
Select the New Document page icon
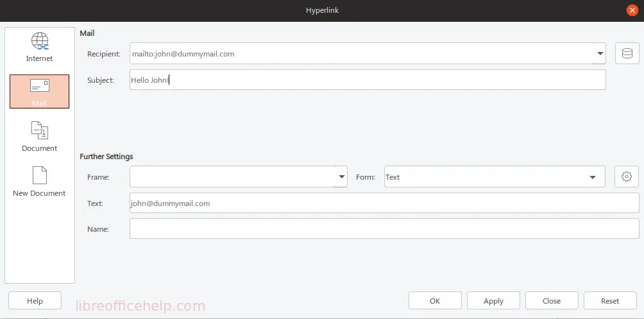point(39,176)
